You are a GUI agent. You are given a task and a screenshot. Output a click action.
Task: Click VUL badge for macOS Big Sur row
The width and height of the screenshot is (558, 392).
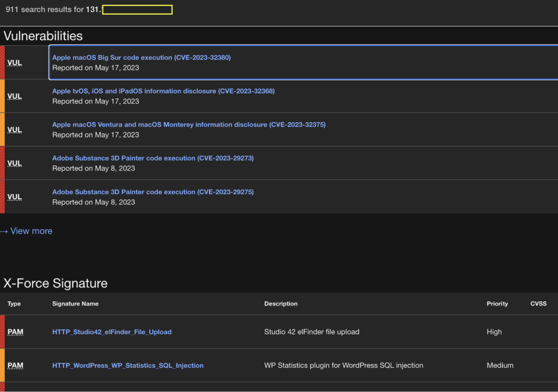[x=15, y=63]
